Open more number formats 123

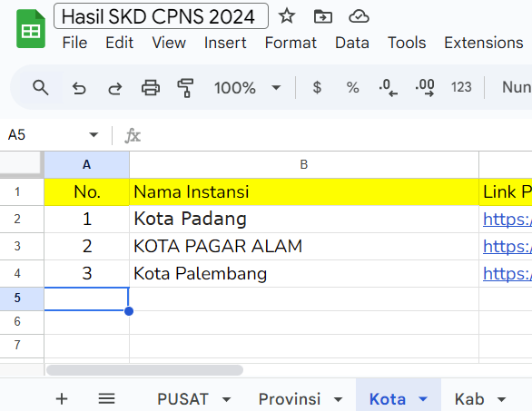(x=461, y=87)
